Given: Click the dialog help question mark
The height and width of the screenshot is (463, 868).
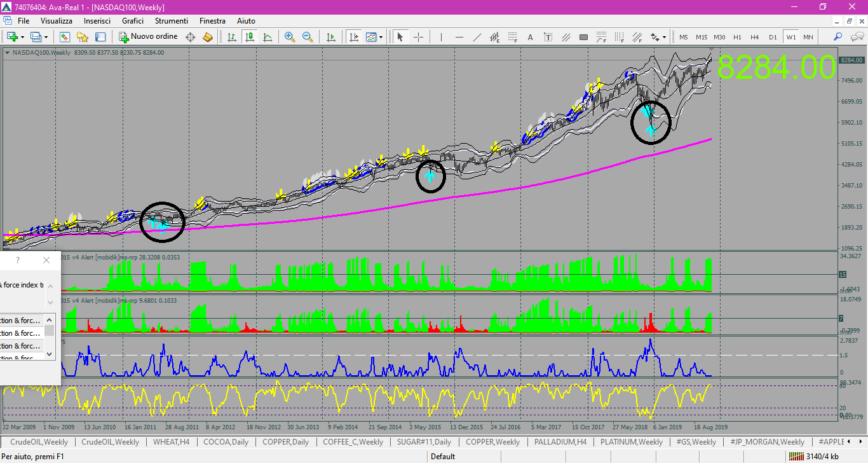Looking at the screenshot, I should point(17,260).
